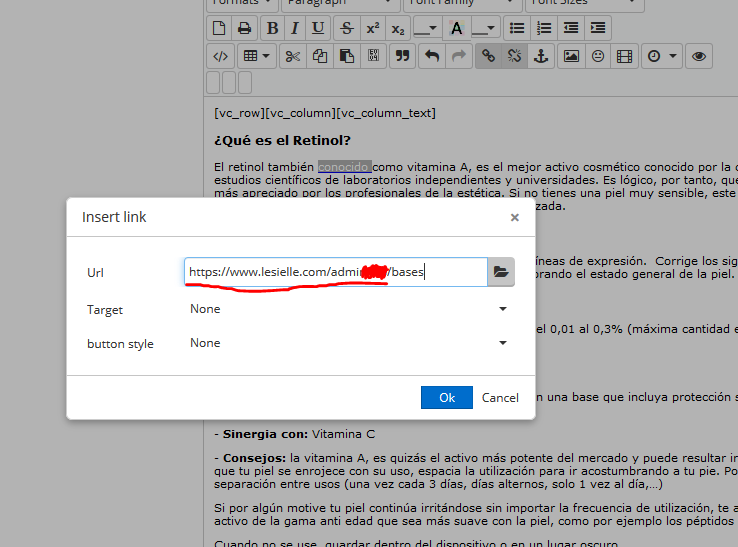This screenshot has width=738, height=547.
Task: Click the blockquote icon
Action: (x=403, y=56)
